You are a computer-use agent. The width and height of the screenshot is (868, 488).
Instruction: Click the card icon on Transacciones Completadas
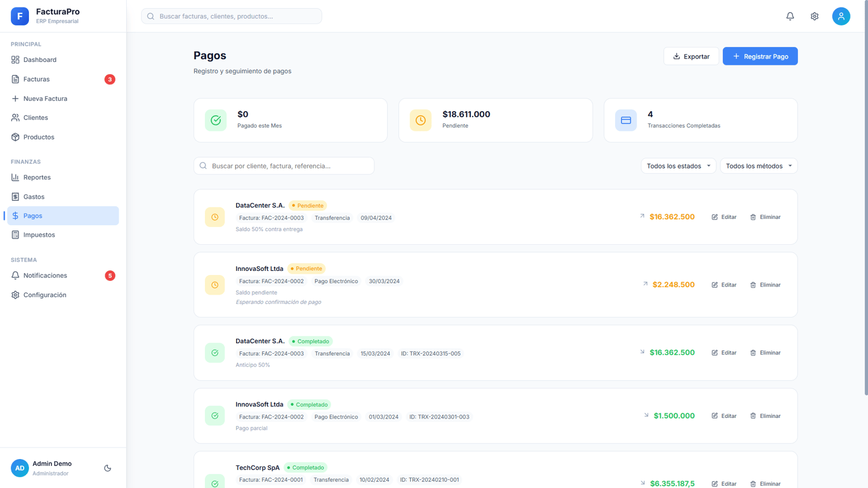626,120
